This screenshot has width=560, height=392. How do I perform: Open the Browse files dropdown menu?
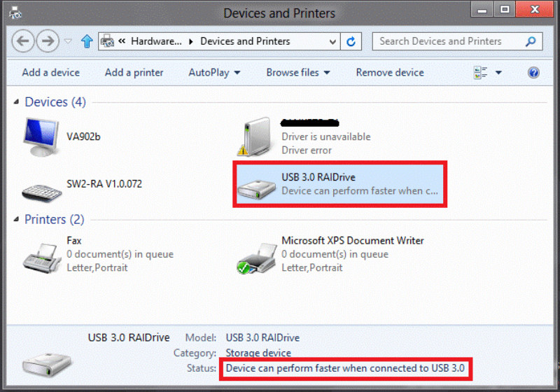coord(298,73)
